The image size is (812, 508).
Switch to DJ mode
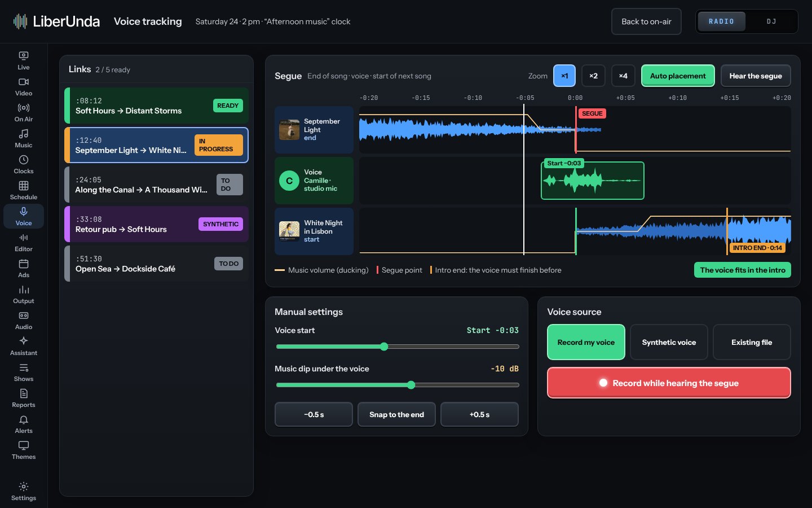tap(771, 21)
